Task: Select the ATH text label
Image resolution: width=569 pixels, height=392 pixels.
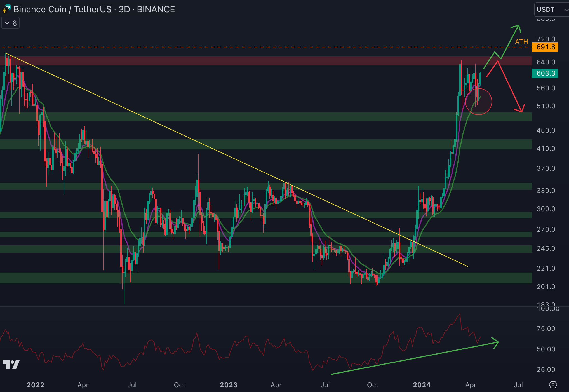Action: [x=521, y=42]
